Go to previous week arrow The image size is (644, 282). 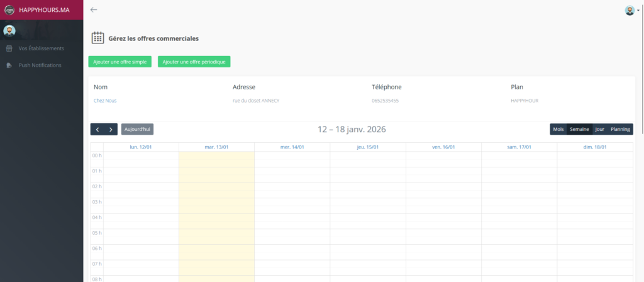point(97,129)
